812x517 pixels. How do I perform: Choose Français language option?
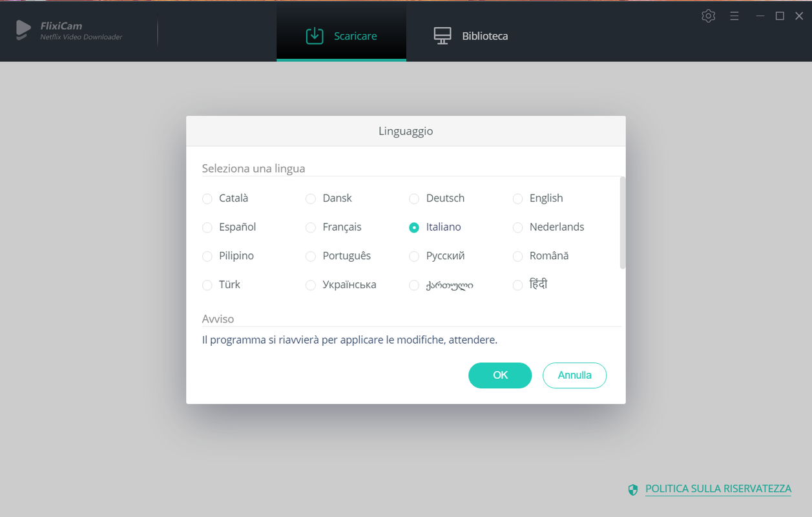tap(311, 227)
